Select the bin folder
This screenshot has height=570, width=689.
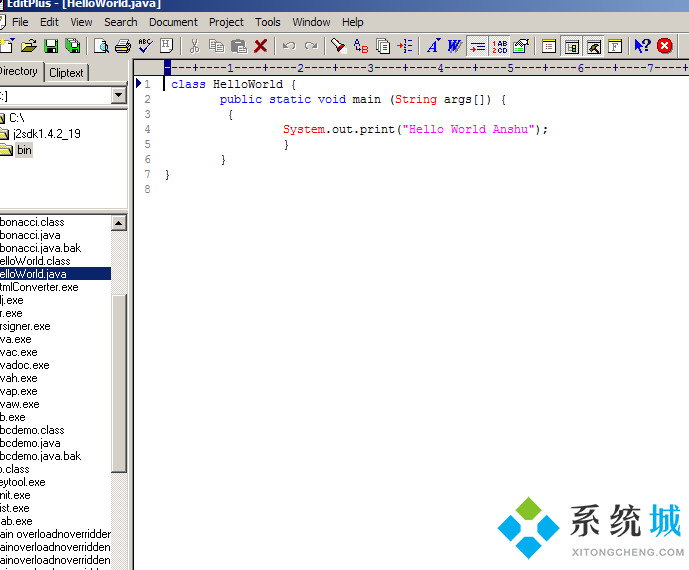(24, 150)
